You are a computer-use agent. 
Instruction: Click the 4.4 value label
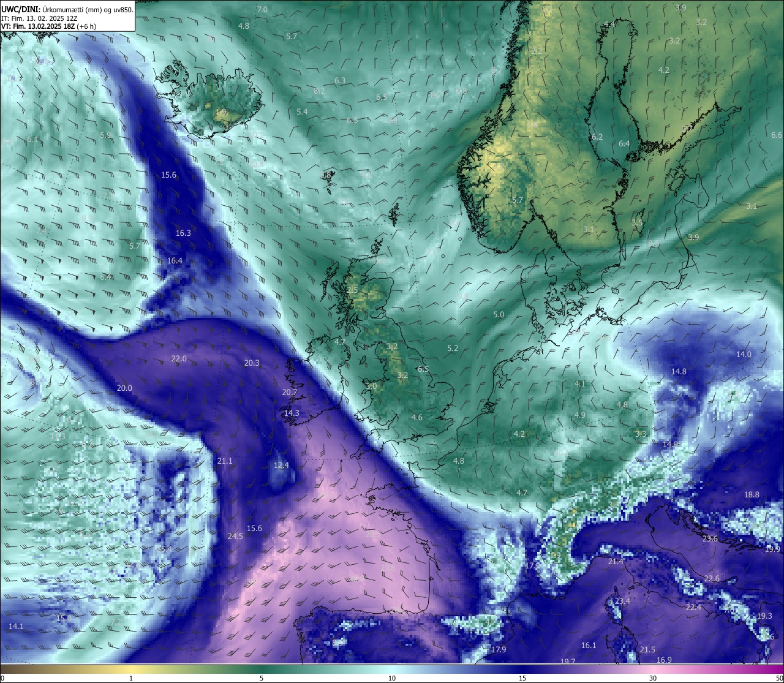pos(609,24)
